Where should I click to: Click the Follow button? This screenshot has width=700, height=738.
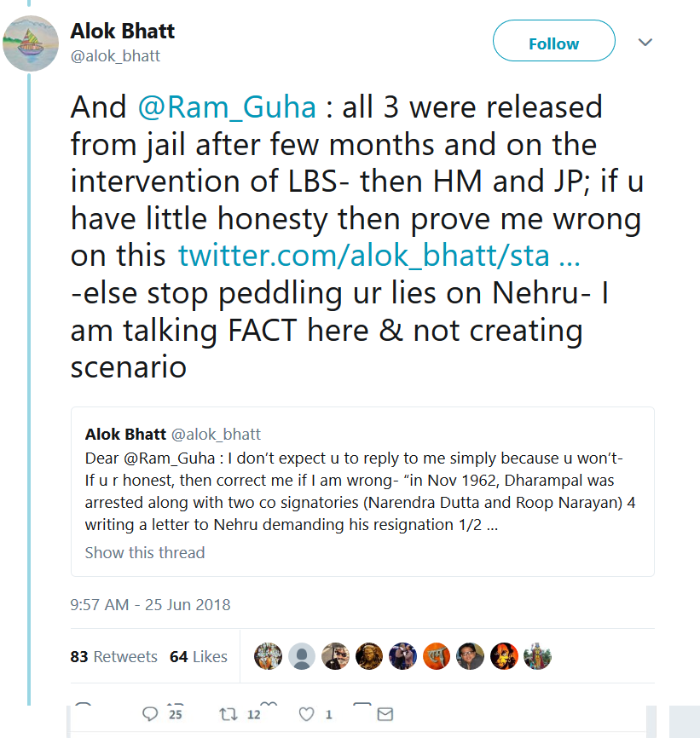(553, 43)
